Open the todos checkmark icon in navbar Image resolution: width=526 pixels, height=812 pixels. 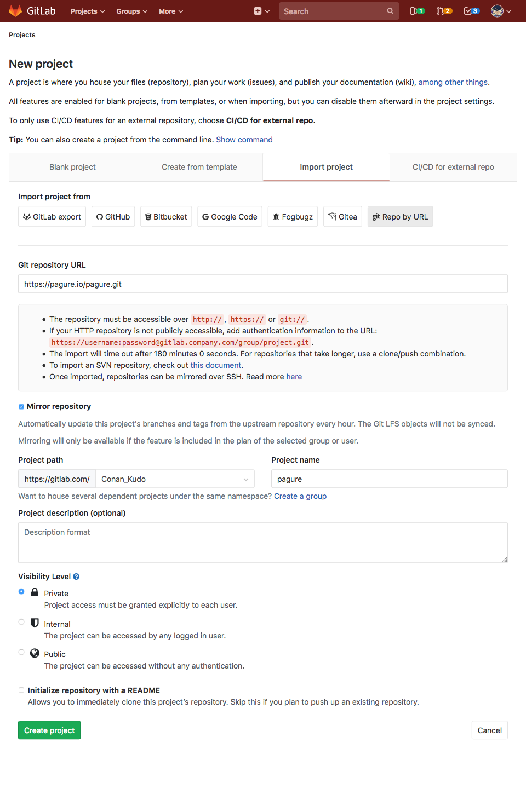(471, 11)
